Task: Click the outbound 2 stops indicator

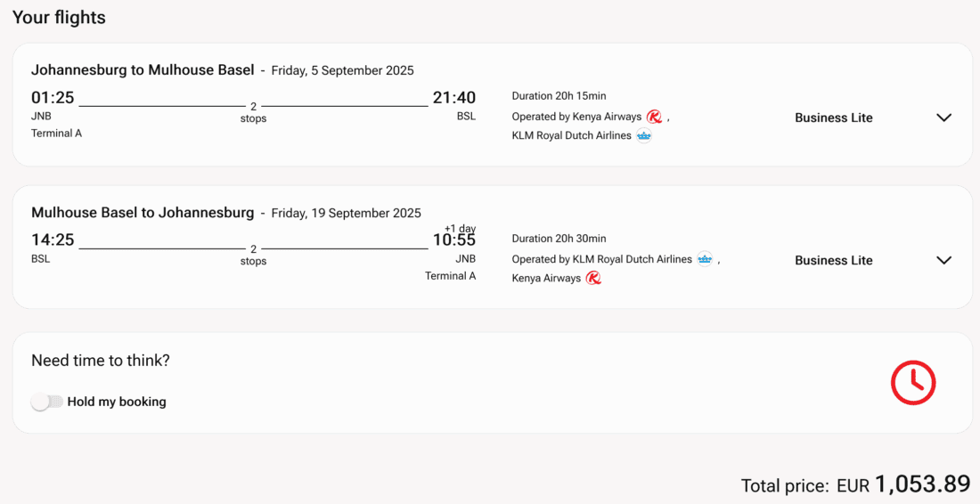Action: tap(253, 112)
